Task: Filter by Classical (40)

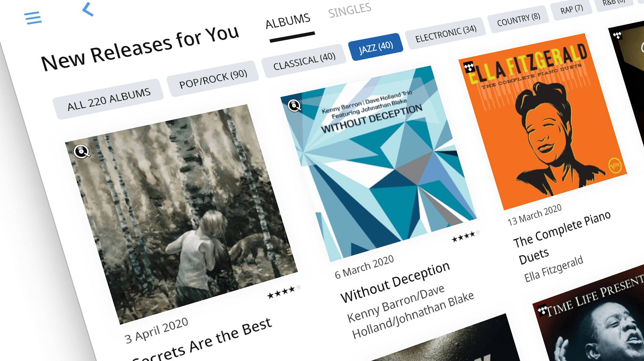Action: click(x=304, y=61)
